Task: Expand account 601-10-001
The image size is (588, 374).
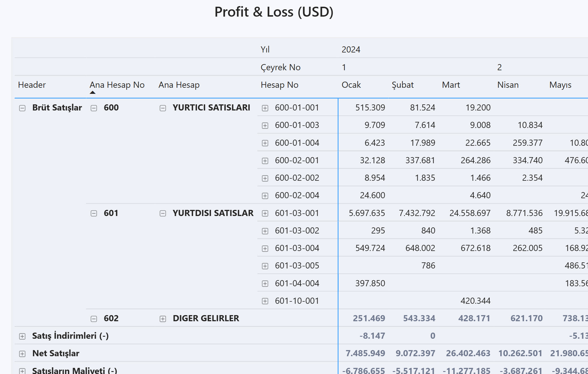Action: pyautogui.click(x=265, y=301)
